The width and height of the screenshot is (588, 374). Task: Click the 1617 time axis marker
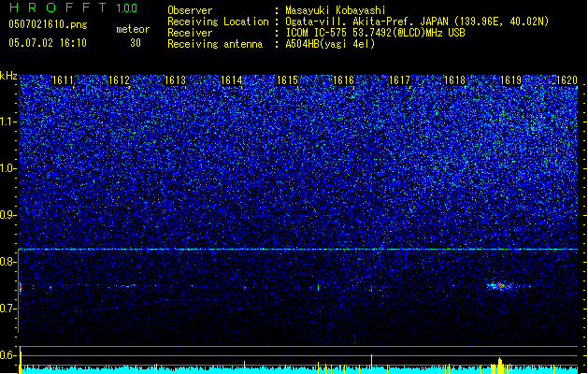399,80
